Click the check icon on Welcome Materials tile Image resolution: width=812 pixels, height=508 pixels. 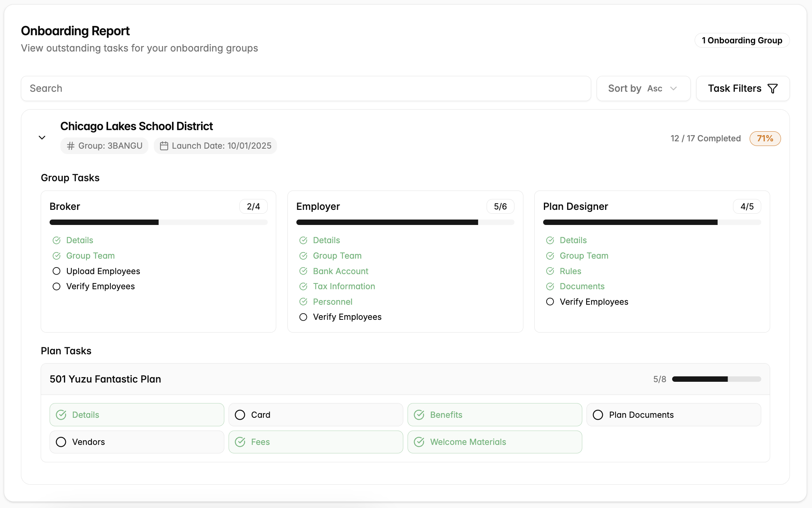pos(419,442)
